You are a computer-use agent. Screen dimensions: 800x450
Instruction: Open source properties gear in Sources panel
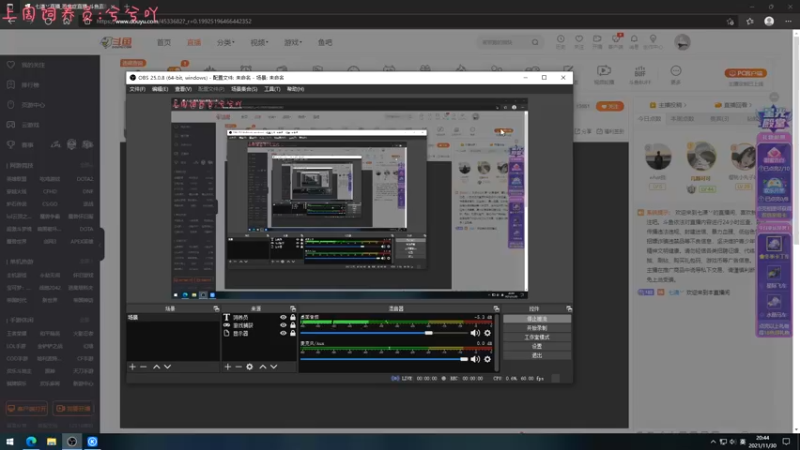249,367
